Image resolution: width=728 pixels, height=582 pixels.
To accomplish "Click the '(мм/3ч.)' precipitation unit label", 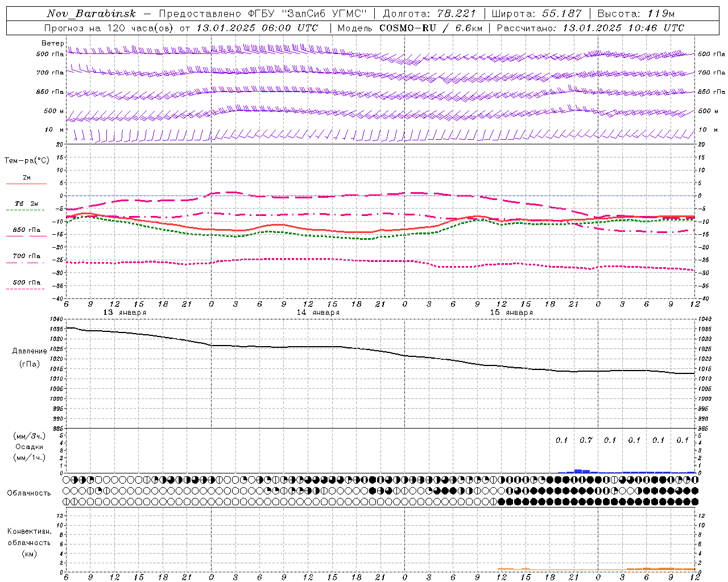I will (x=30, y=436).
